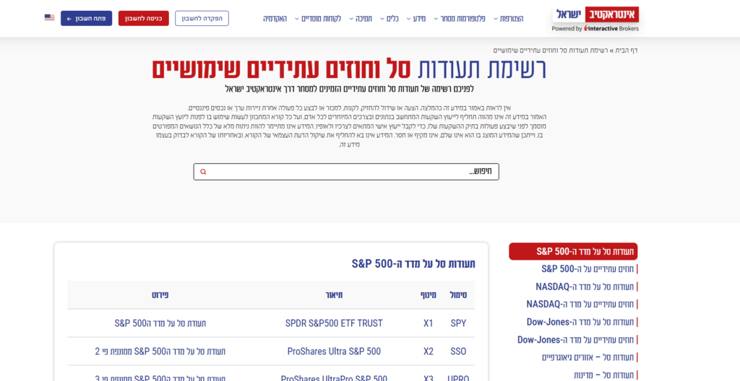Open the הצטרפות navigation item
This screenshot has height=381, width=740.
point(512,19)
